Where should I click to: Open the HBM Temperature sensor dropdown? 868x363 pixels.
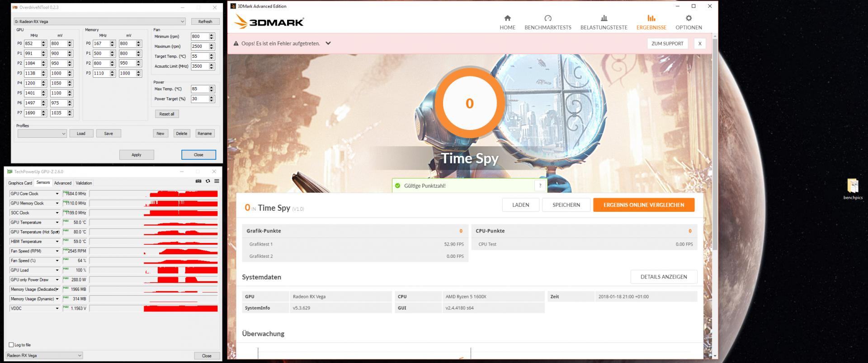point(57,242)
